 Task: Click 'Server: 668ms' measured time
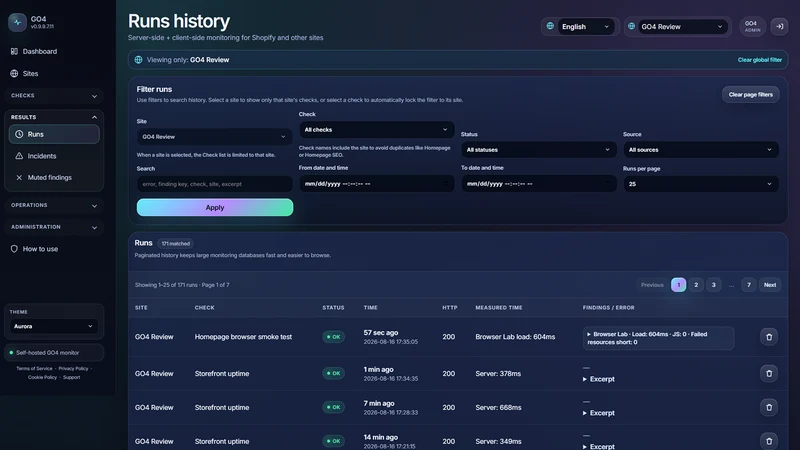(x=498, y=408)
